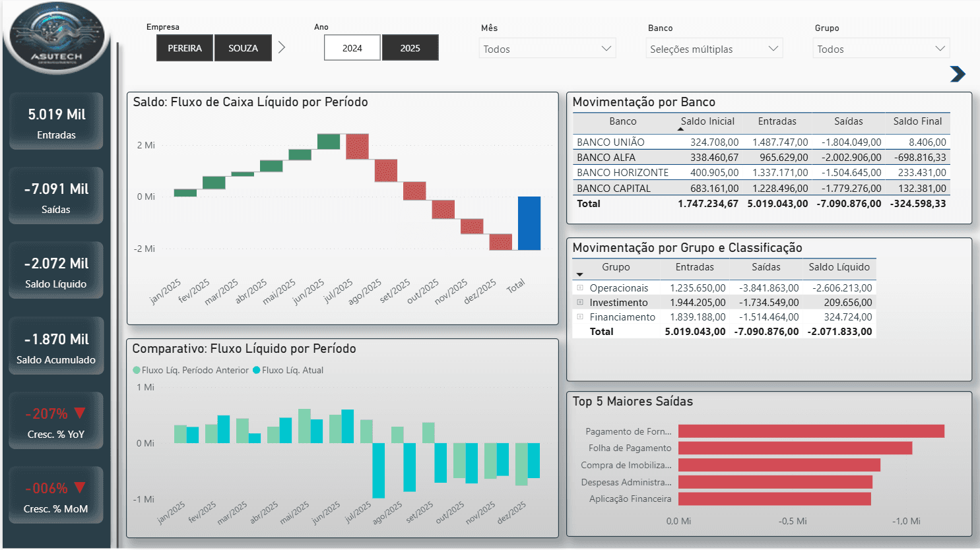The height and width of the screenshot is (550, 980).
Task: Click Folha de Pagamento bar
Action: point(795,448)
